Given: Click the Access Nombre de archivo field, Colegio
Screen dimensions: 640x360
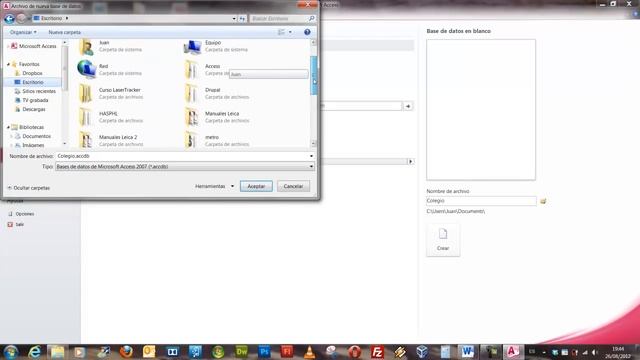Looking at the screenshot, I should tap(481, 201).
